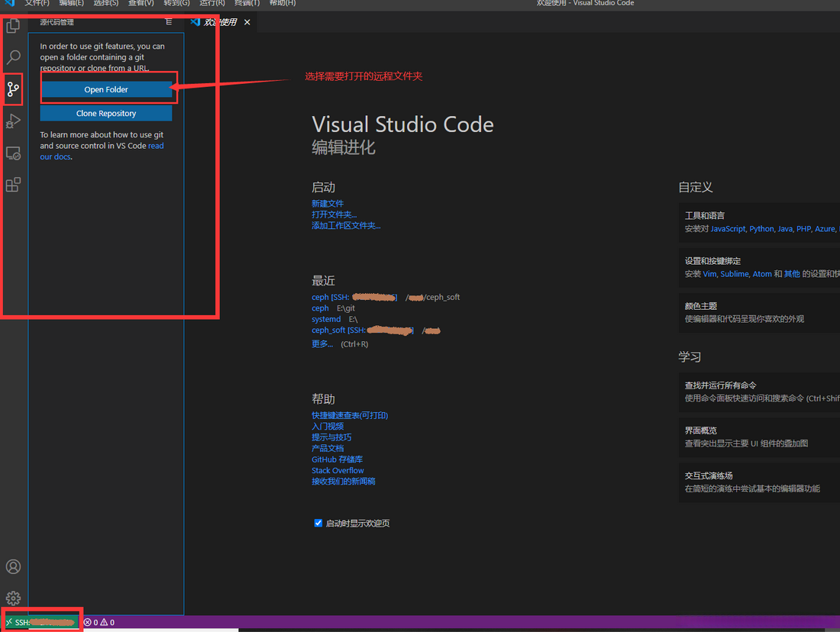Open the Search view icon
This screenshot has height=635, width=840.
click(x=13, y=57)
